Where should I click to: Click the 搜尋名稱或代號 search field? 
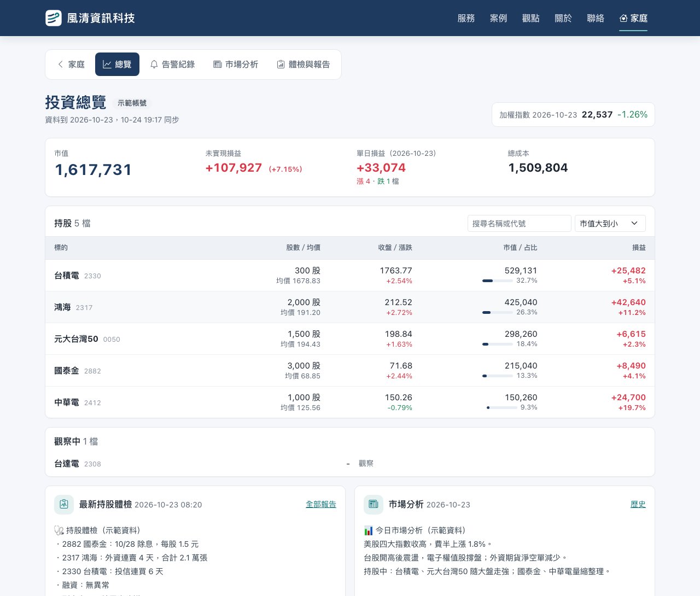[520, 224]
